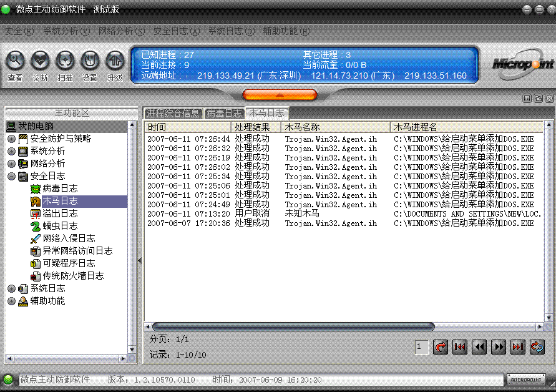Click the log table scroll-down arrow
556x392 pixels.
tap(549, 318)
